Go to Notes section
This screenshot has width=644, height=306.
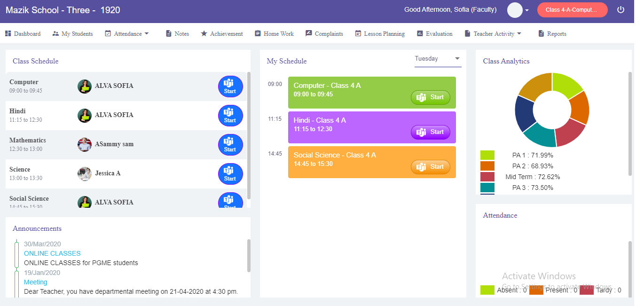[177, 33]
